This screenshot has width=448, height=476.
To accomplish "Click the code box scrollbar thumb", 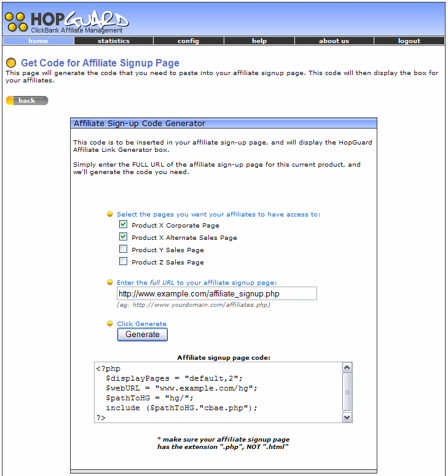I will point(347,392).
